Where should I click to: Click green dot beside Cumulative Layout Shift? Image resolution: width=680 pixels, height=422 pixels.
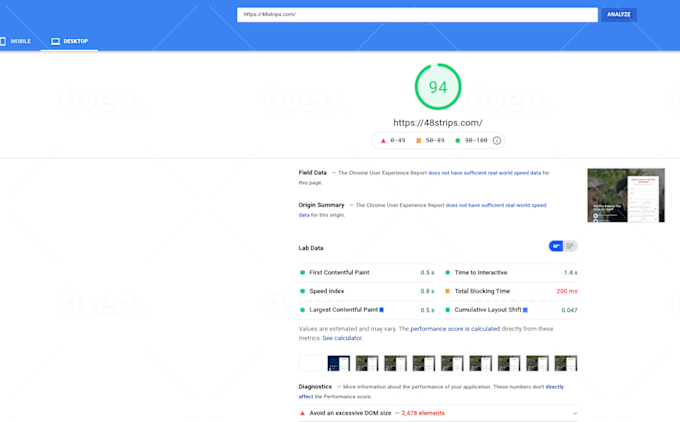click(x=448, y=310)
